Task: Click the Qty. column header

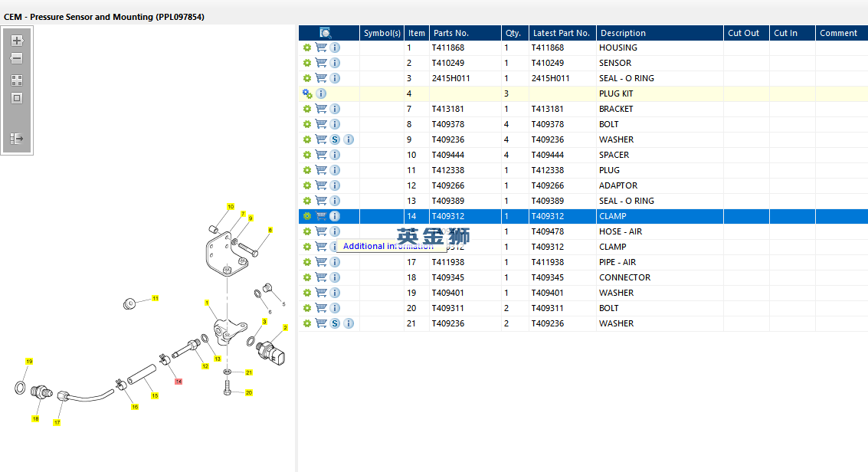Action: click(x=513, y=33)
